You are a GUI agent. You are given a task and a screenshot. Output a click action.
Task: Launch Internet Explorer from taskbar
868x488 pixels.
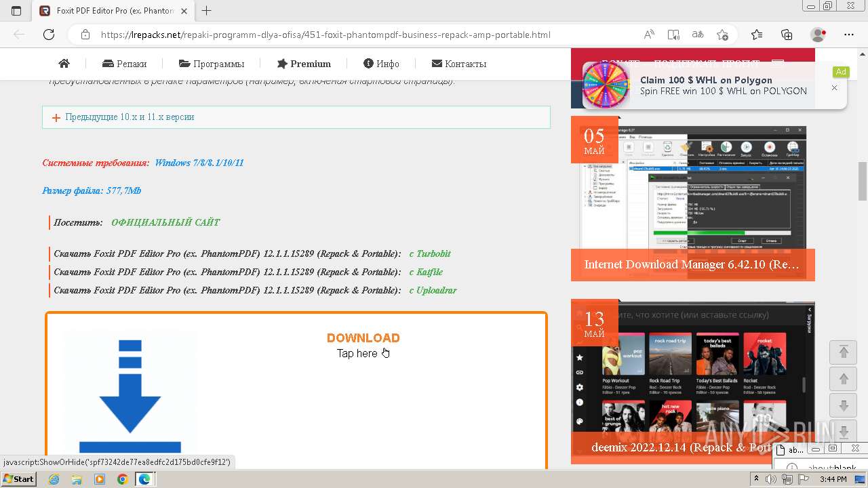(54, 479)
